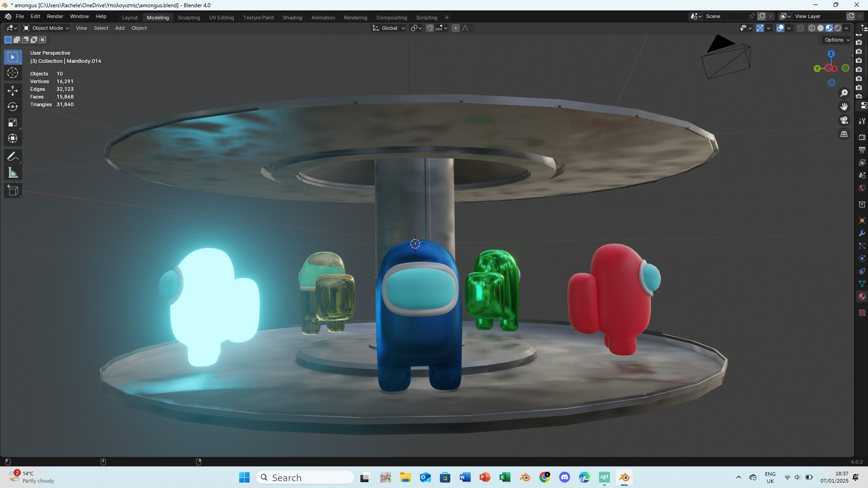Open the Render menu
The image size is (868, 488).
(x=55, y=16)
